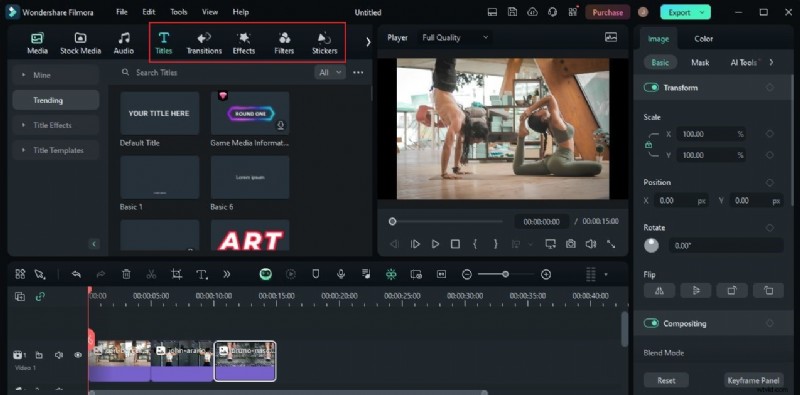Open the AI copilot face icon

point(265,275)
